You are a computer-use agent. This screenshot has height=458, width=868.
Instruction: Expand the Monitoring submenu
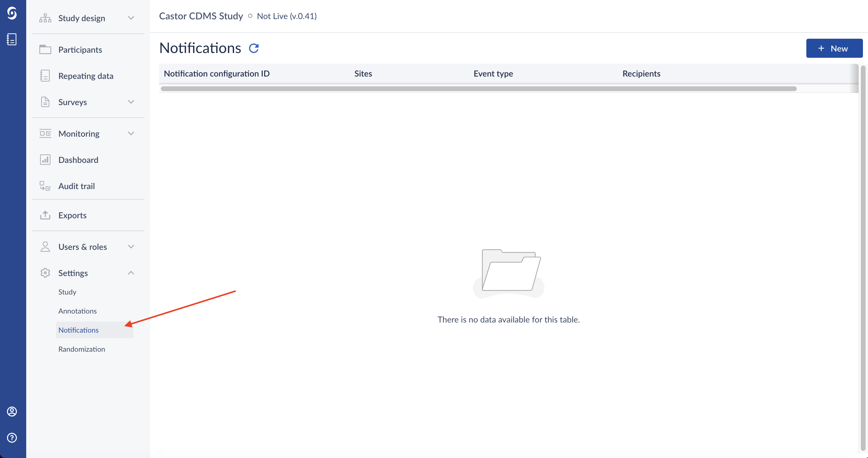pos(131,133)
